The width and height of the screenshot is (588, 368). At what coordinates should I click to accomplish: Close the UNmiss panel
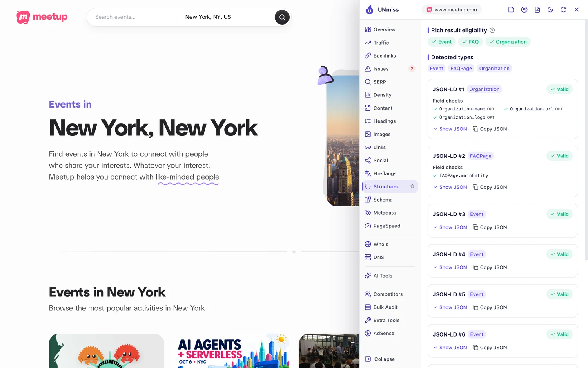click(577, 10)
